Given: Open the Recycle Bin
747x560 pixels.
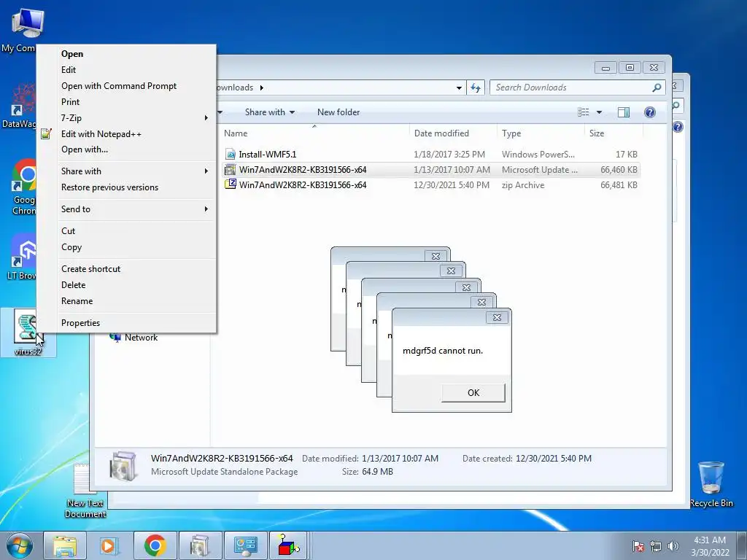Looking at the screenshot, I should 711,478.
